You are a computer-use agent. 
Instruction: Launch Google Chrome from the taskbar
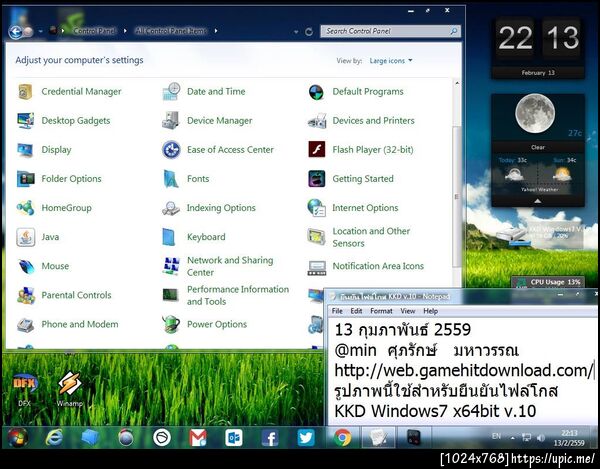pyautogui.click(x=342, y=438)
